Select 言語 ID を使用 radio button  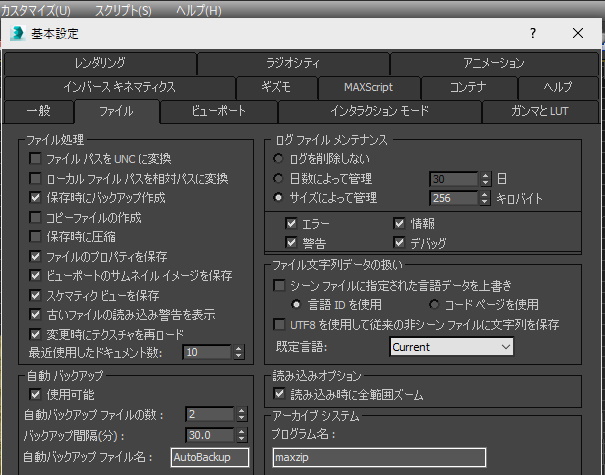296,305
